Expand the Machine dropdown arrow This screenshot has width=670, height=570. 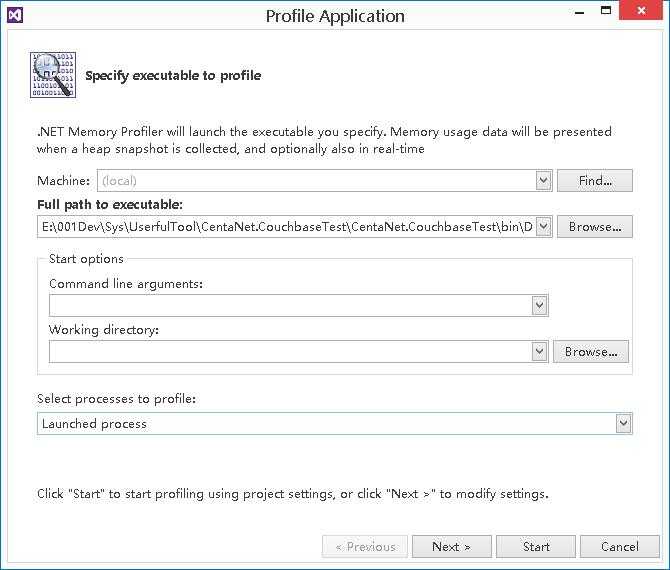543,181
